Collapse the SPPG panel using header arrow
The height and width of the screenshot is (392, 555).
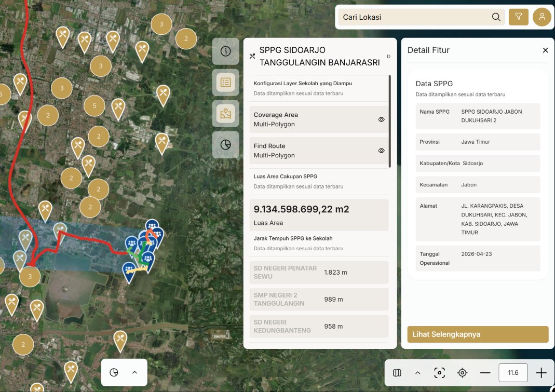tap(388, 56)
